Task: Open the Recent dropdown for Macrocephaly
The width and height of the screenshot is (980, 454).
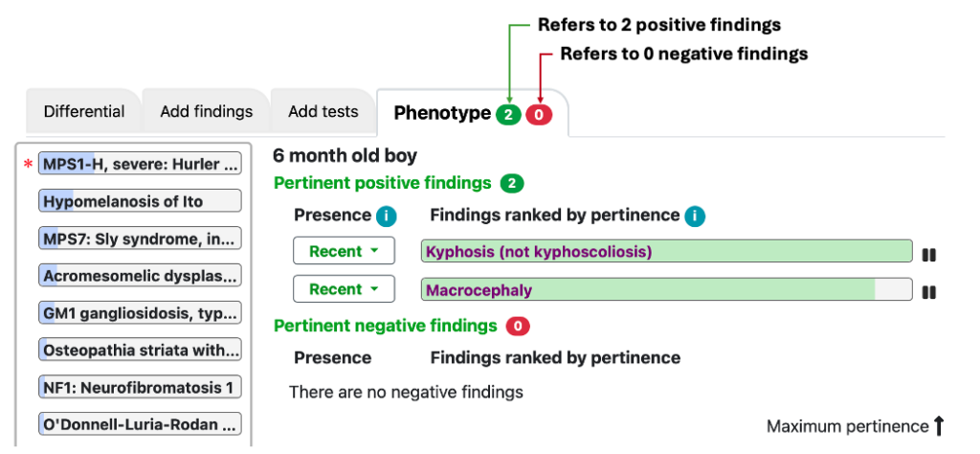Action: (x=344, y=289)
